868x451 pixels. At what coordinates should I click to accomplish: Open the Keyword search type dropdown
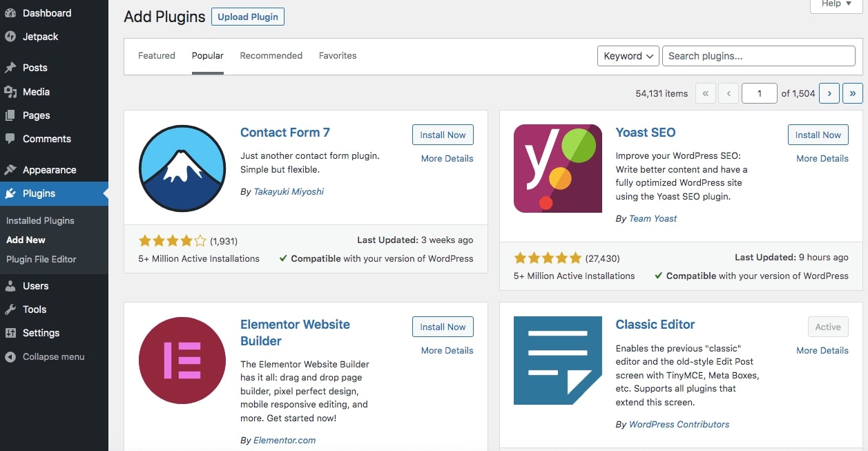point(627,57)
